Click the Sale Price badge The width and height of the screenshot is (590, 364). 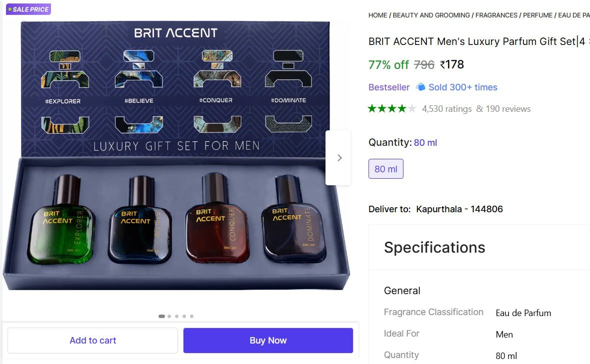pyautogui.click(x=28, y=9)
